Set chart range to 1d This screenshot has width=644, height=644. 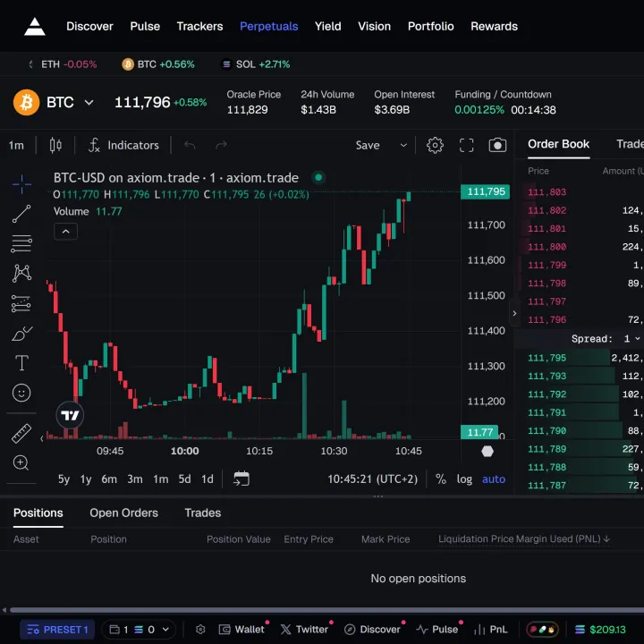(x=207, y=479)
